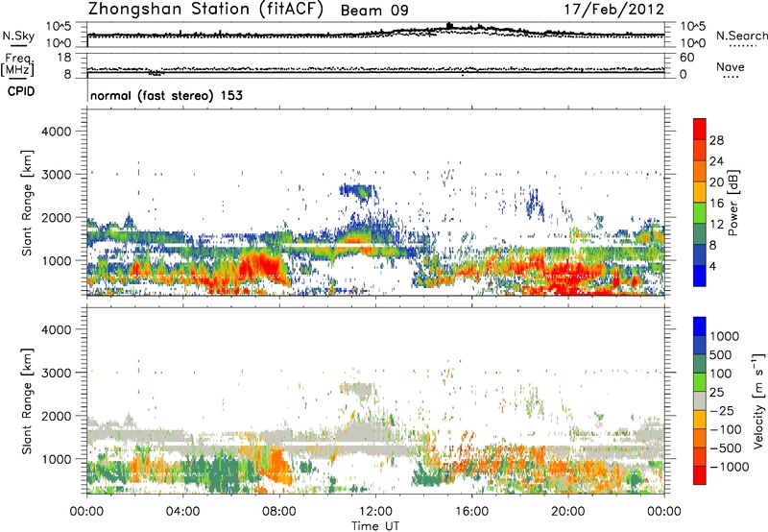Screen dimensions: 768x532
Task: Click the "12:00" time tick label
Action: coord(375,512)
